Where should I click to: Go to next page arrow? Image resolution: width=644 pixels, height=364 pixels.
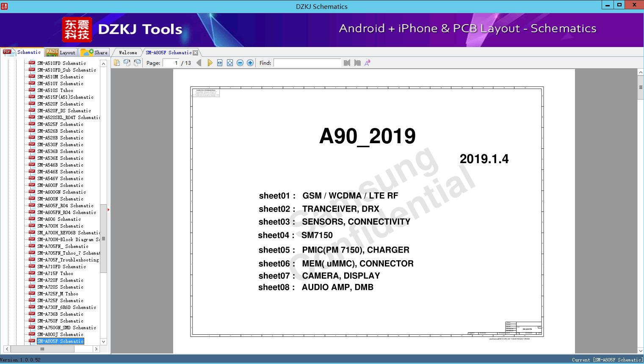pyautogui.click(x=210, y=63)
